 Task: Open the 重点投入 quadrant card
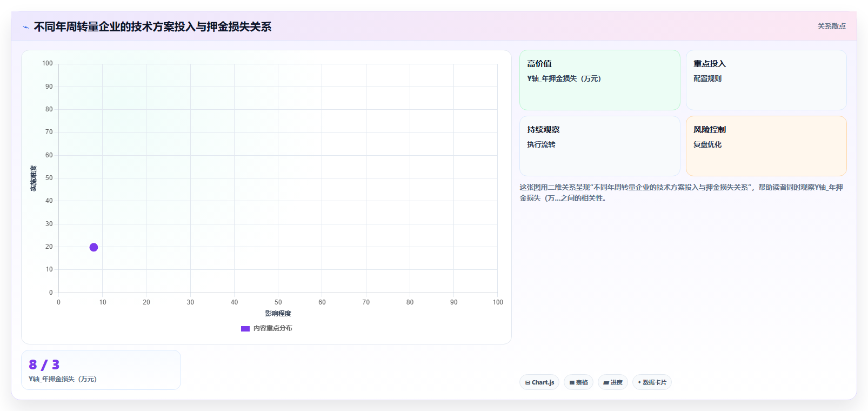click(x=766, y=80)
